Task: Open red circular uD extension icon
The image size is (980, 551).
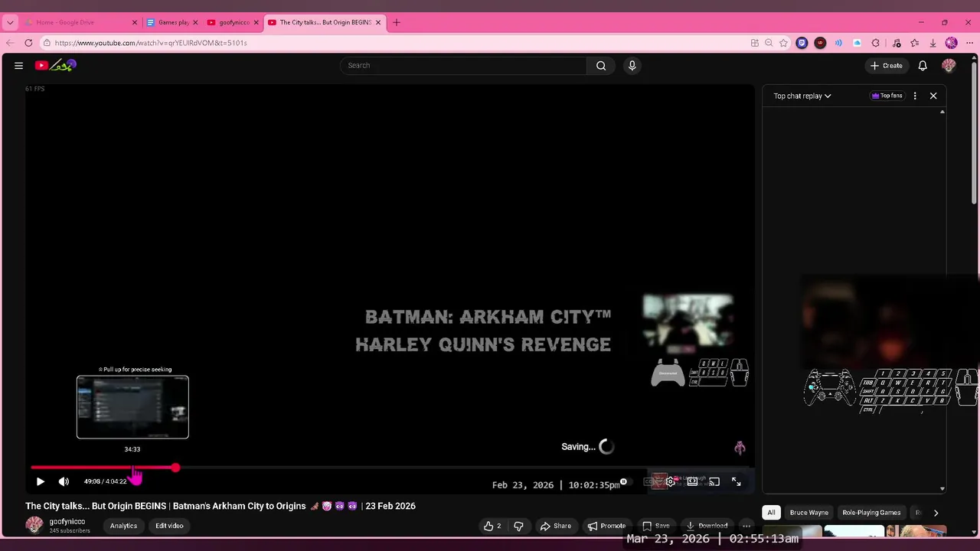Action: [820, 43]
